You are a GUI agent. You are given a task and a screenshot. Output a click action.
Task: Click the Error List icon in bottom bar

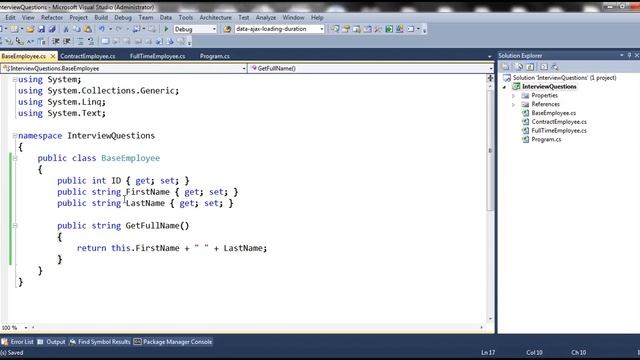4,342
